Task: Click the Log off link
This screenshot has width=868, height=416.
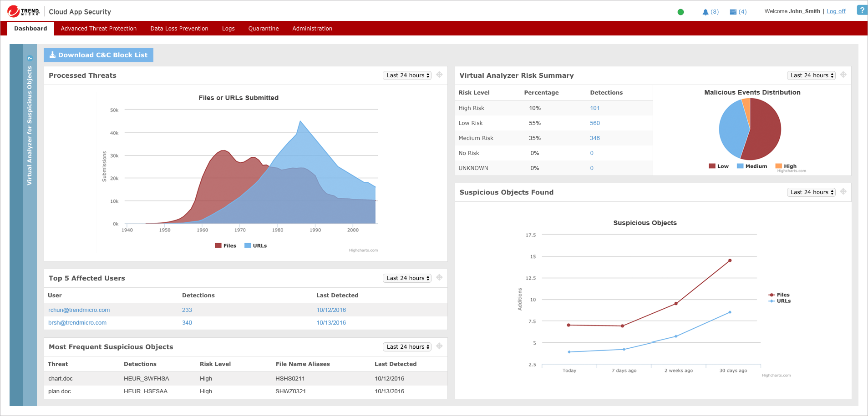Action: pos(836,11)
